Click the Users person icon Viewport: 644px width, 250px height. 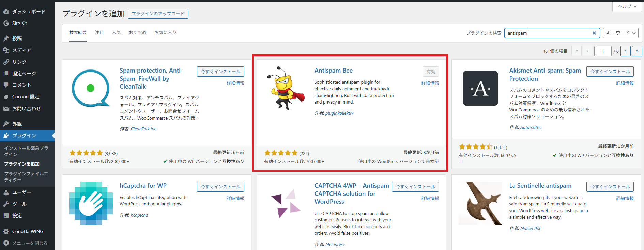pyautogui.click(x=6, y=192)
